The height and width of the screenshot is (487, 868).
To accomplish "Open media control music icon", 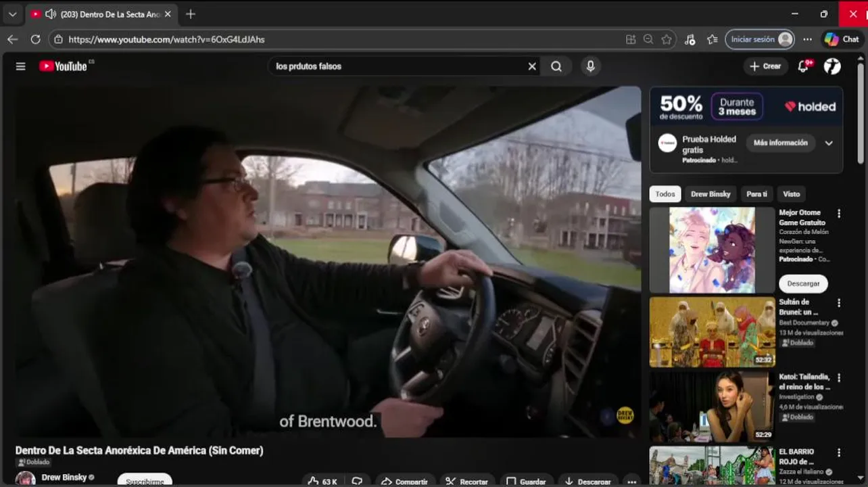I will [x=690, y=39].
